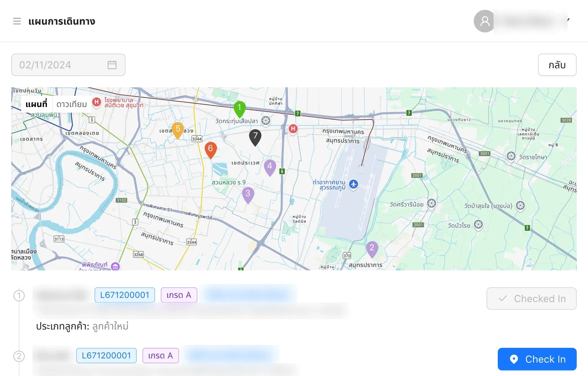This screenshot has height=376, width=588.
Task: Click temple icon for วัดบัวโรย
Action: pos(478,225)
